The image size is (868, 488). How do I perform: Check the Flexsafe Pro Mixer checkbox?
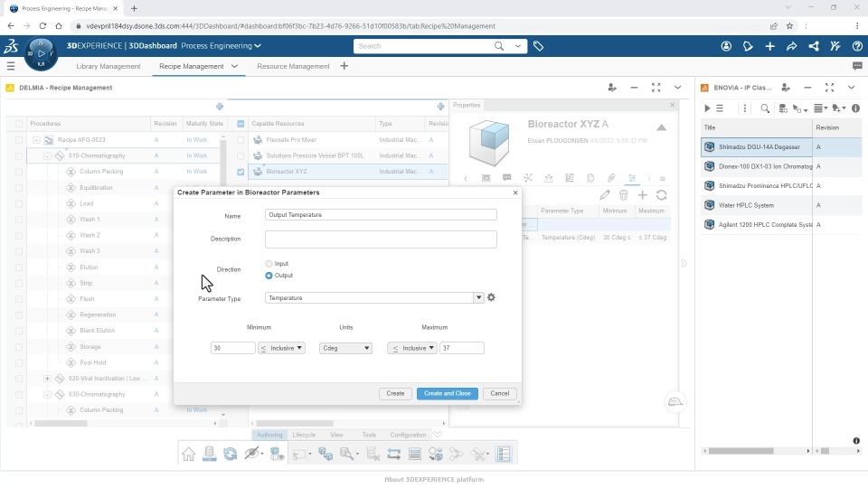[241, 140]
